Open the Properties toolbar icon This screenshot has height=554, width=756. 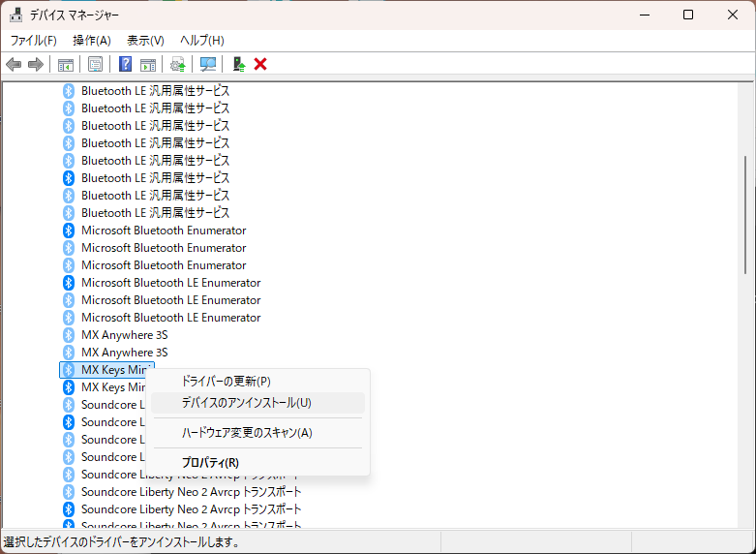95,64
